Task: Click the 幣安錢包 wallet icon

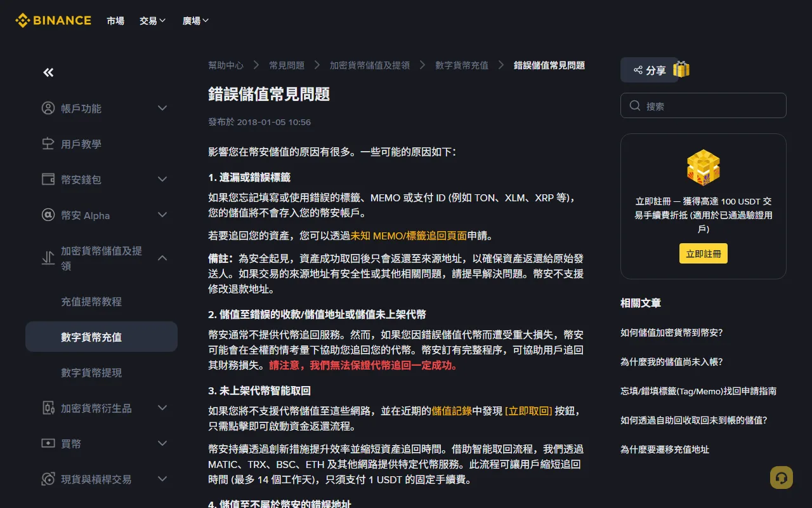Action: [x=48, y=179]
